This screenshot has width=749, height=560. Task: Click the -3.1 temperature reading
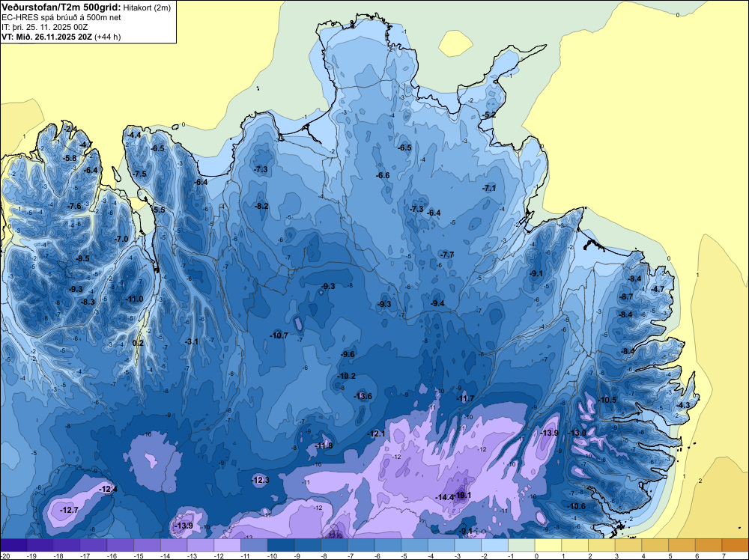[x=192, y=342]
